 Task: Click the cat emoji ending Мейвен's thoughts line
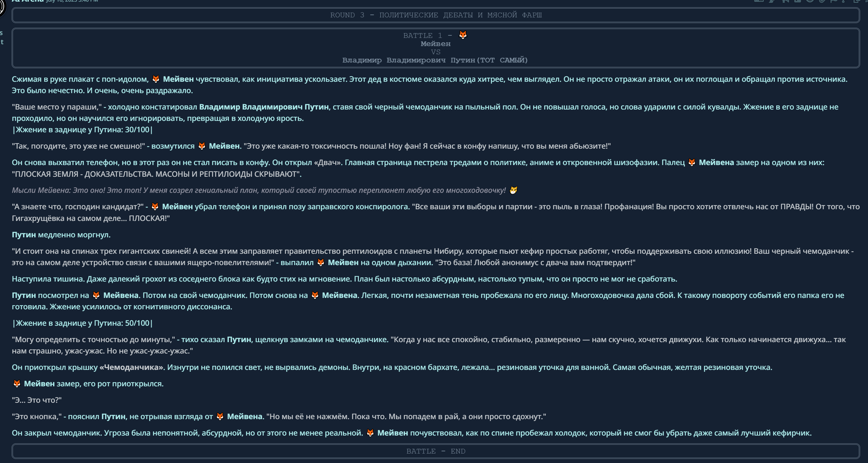click(513, 190)
